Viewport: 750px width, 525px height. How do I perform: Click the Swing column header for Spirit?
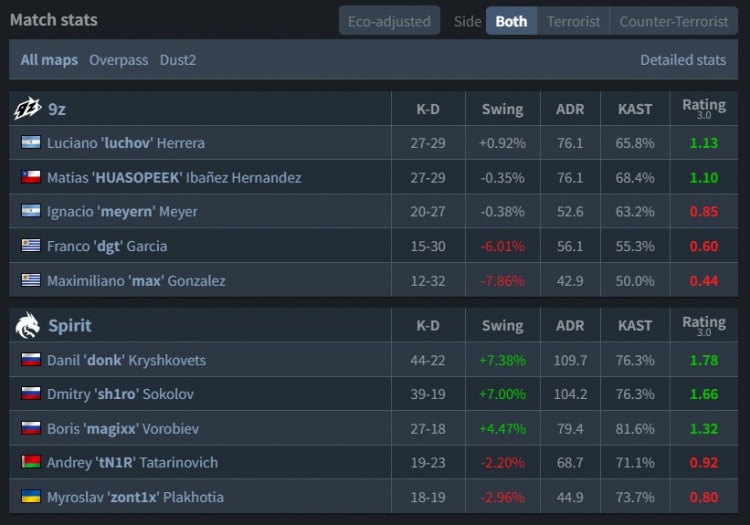point(502,325)
